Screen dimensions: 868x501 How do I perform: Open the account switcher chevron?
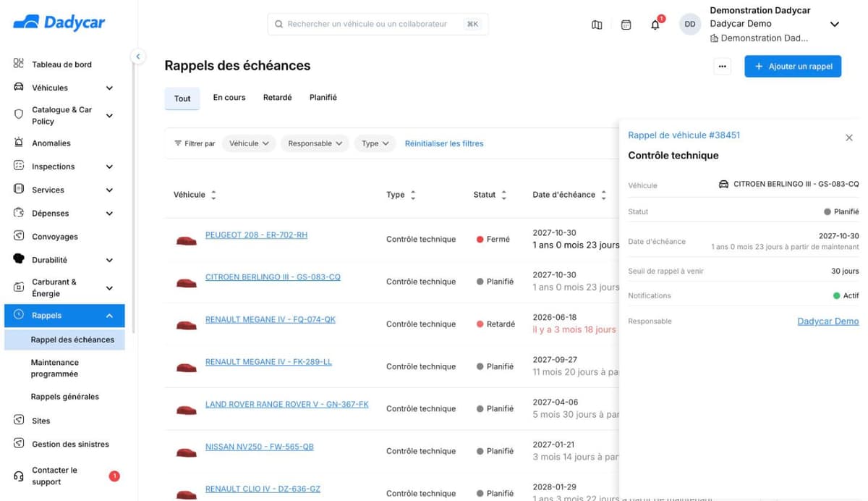click(x=834, y=24)
